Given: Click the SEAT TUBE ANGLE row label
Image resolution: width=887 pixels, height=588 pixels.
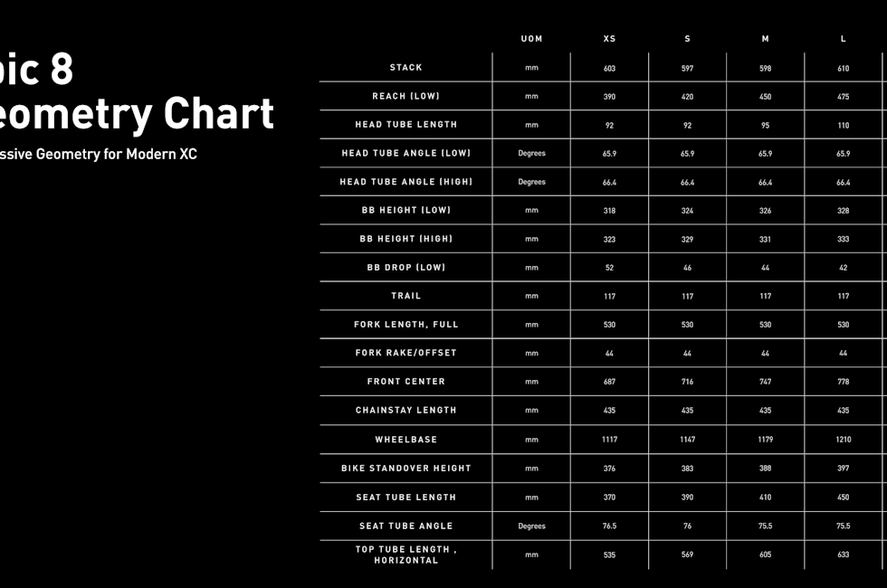Looking at the screenshot, I should click(405, 526).
